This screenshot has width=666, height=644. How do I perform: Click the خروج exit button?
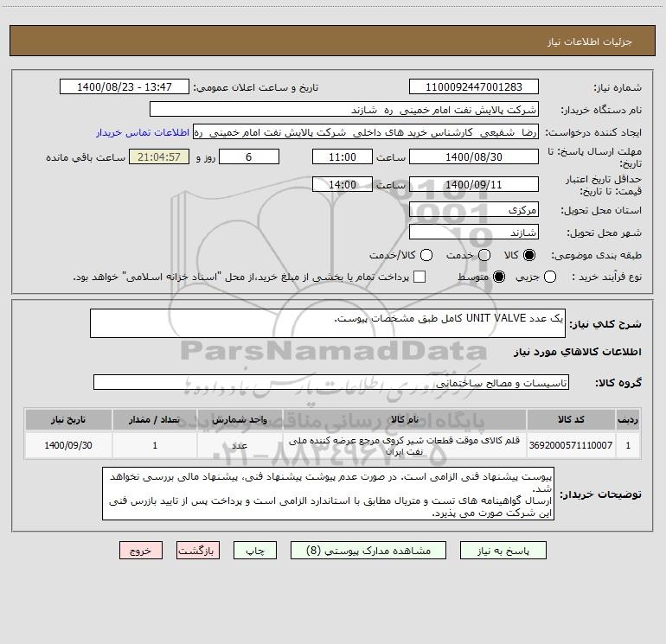(x=141, y=550)
